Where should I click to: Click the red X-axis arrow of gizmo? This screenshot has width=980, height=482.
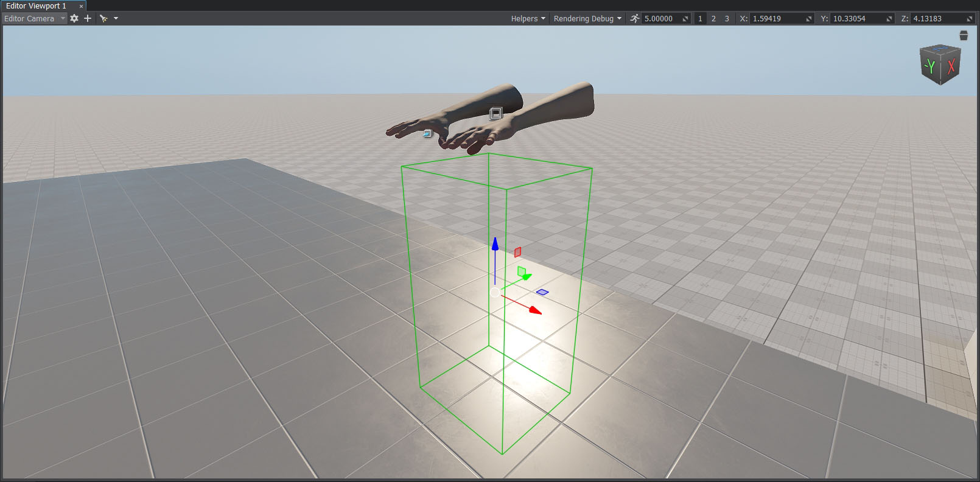point(534,310)
